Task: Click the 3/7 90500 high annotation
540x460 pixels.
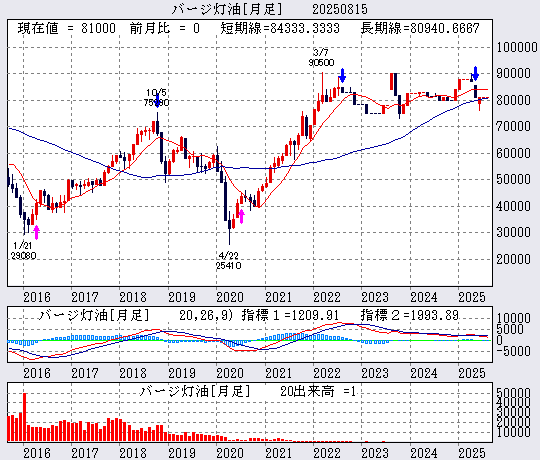Action: (321, 58)
